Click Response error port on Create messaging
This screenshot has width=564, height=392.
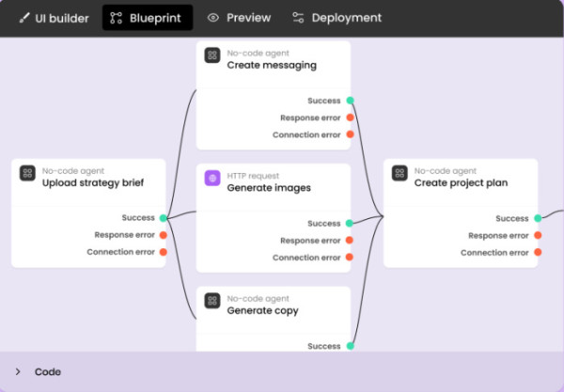pyautogui.click(x=350, y=118)
